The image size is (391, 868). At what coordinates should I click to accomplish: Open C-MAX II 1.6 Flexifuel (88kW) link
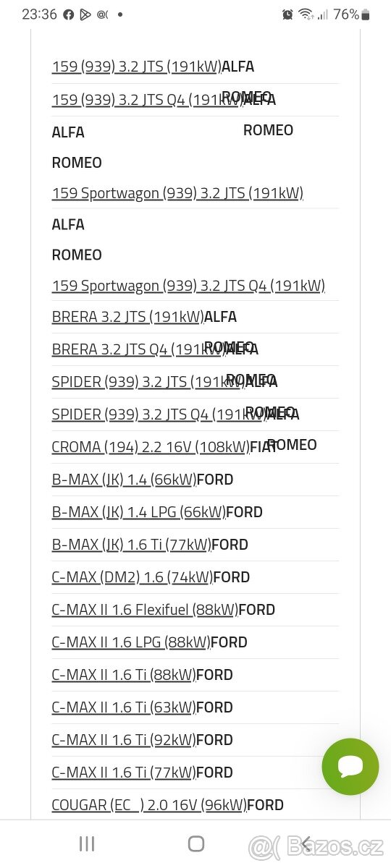pos(145,610)
